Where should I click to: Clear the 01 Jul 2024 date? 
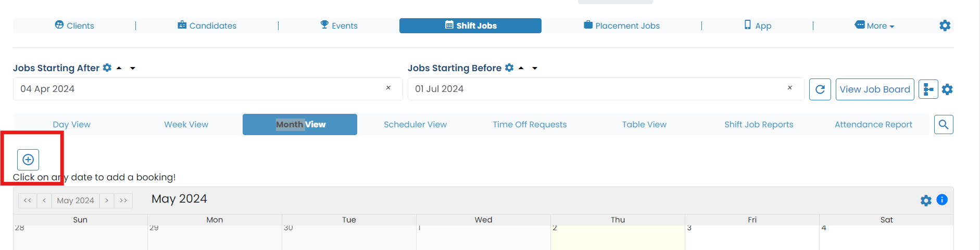(x=790, y=88)
